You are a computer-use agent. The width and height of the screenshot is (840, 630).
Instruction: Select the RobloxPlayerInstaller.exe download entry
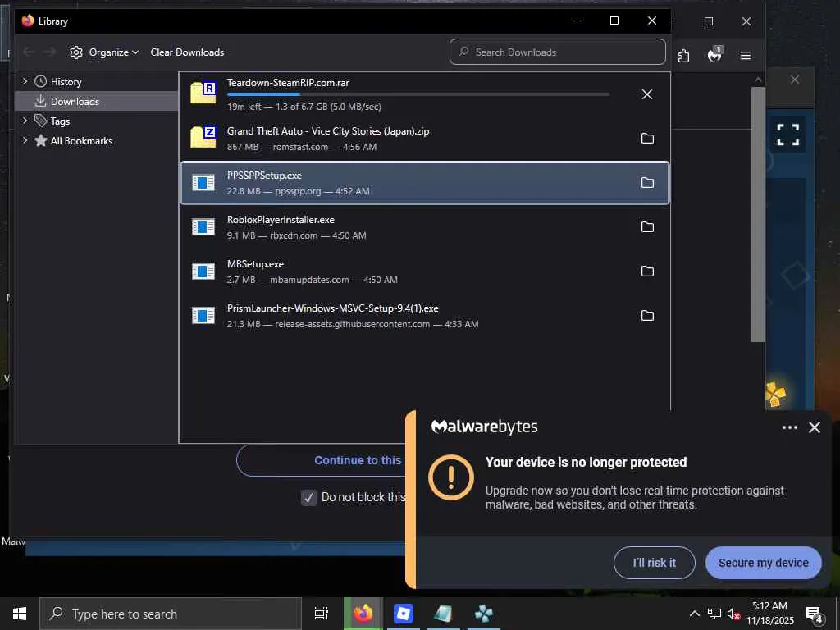pos(425,227)
